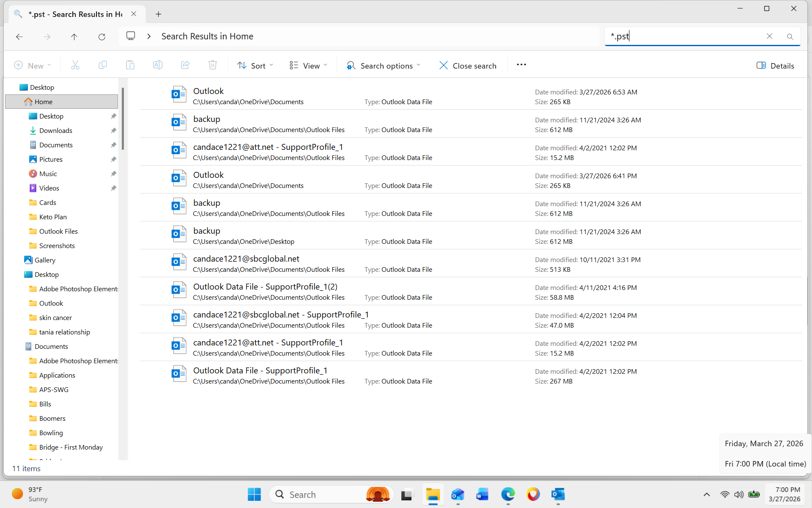This screenshot has width=812, height=508.
Task: Click the Paste clipboard icon
Action: [130, 65]
